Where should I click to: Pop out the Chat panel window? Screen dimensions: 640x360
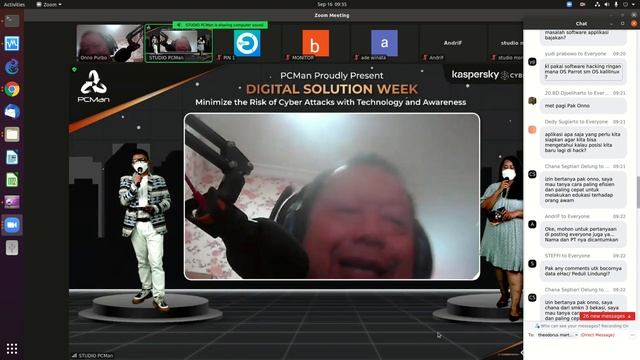pyautogui.click(x=622, y=24)
